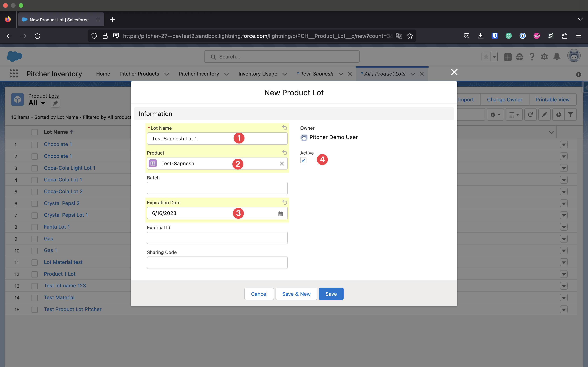Image resolution: width=588 pixels, height=367 pixels.
Task: Uncheck the Active checkbox
Action: pyautogui.click(x=303, y=160)
